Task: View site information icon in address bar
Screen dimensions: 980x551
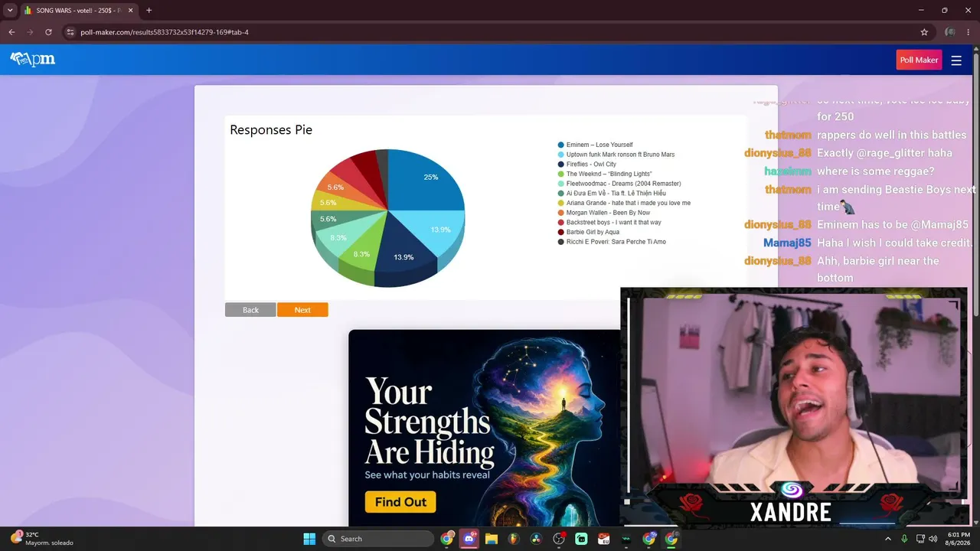Action: pyautogui.click(x=70, y=32)
